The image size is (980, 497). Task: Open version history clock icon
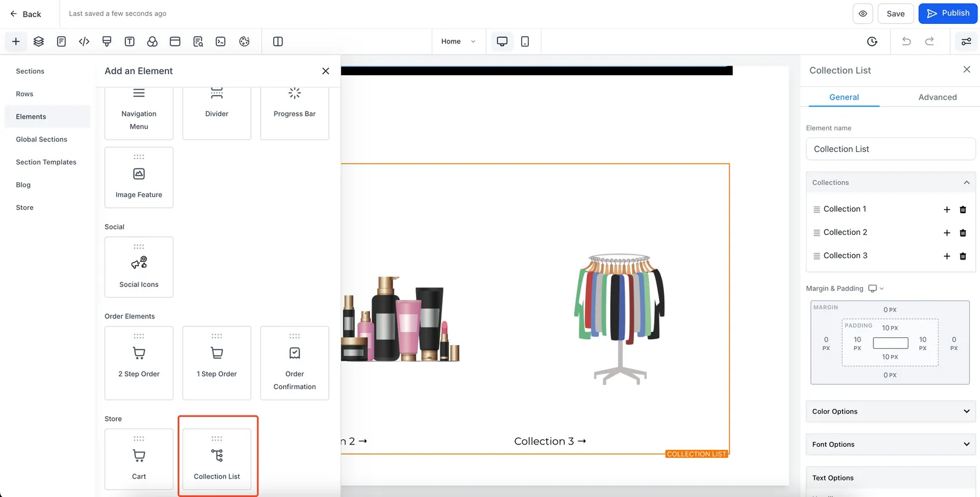[x=872, y=42]
